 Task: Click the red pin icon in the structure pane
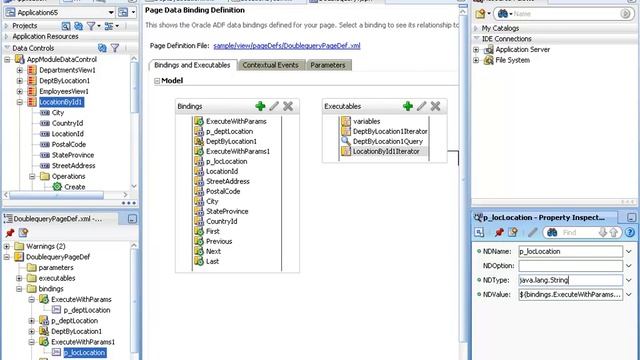point(10,233)
